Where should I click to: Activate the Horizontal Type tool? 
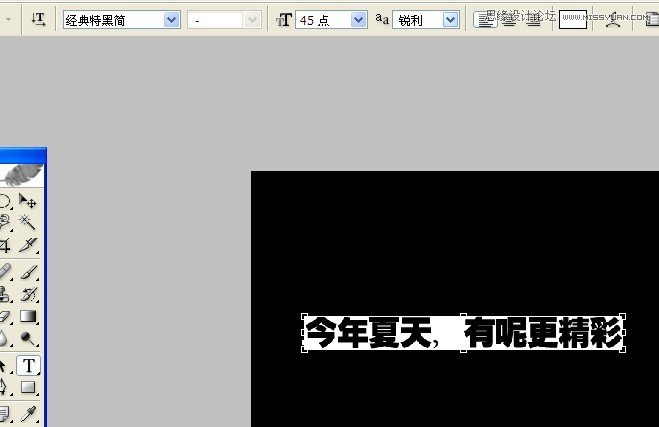coord(28,365)
